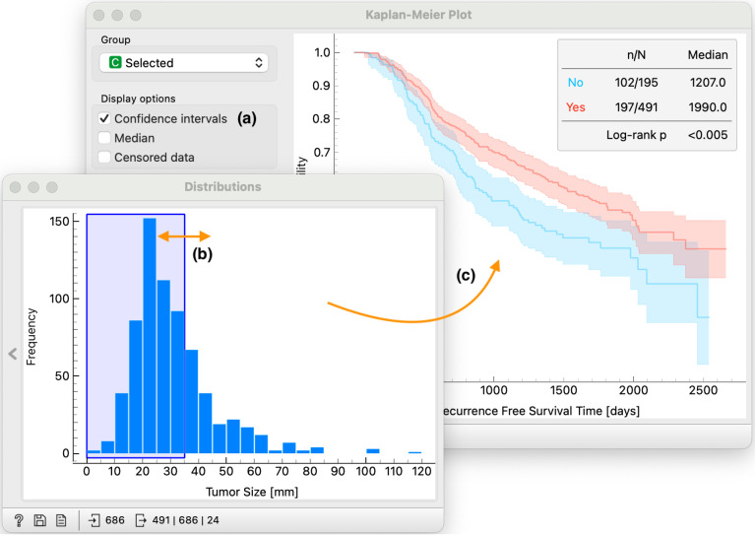Image resolution: width=756 pixels, height=536 pixels.
Task: Open the Group dropdown showing Selected
Action: point(184,63)
